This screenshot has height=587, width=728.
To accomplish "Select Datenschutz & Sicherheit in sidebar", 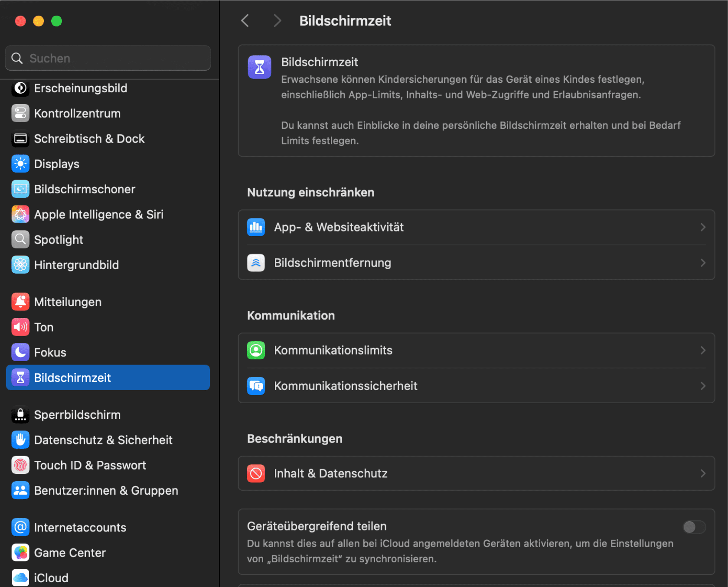I will click(x=103, y=440).
